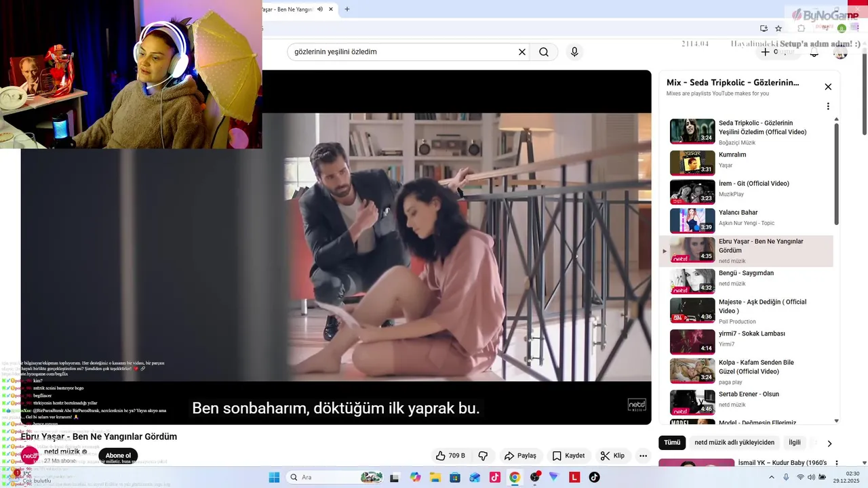Open Task View on the taskbar
The height and width of the screenshot is (488, 868).
pos(394,477)
